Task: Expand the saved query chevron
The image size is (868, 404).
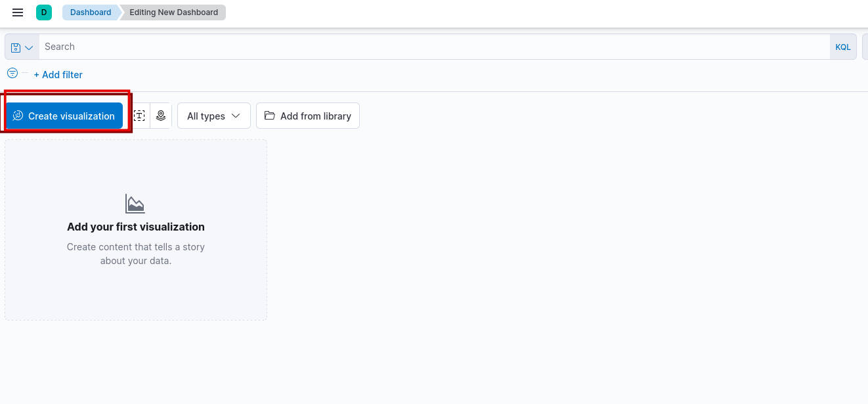Action: point(29,47)
